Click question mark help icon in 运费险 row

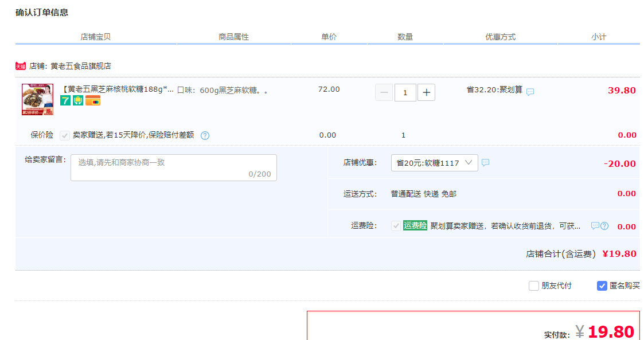click(x=604, y=226)
